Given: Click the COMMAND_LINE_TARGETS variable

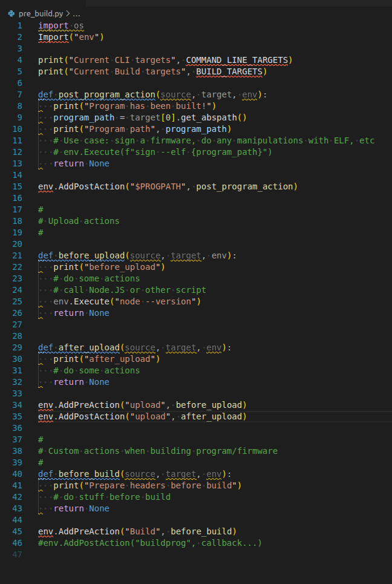Looking at the screenshot, I should pos(238,60).
